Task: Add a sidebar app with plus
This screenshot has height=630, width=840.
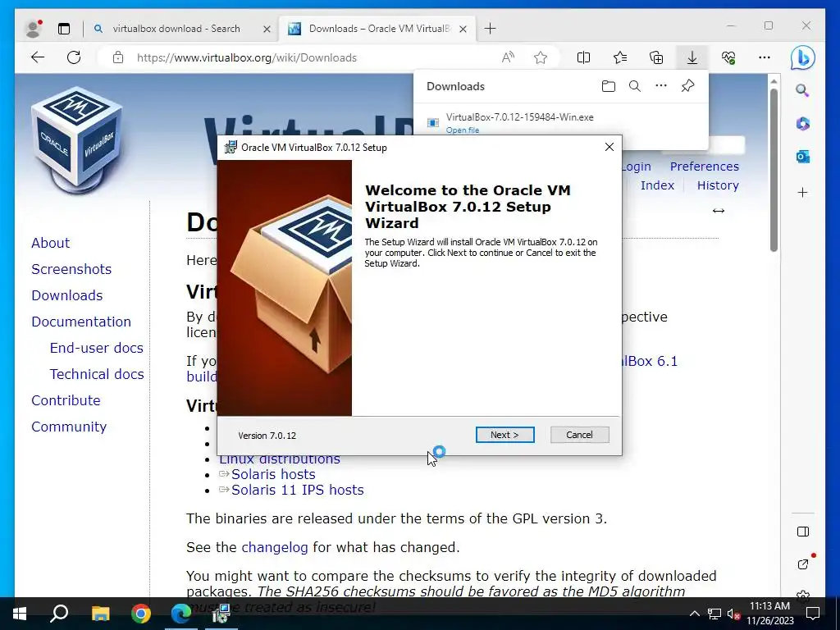Action: pyautogui.click(x=802, y=192)
